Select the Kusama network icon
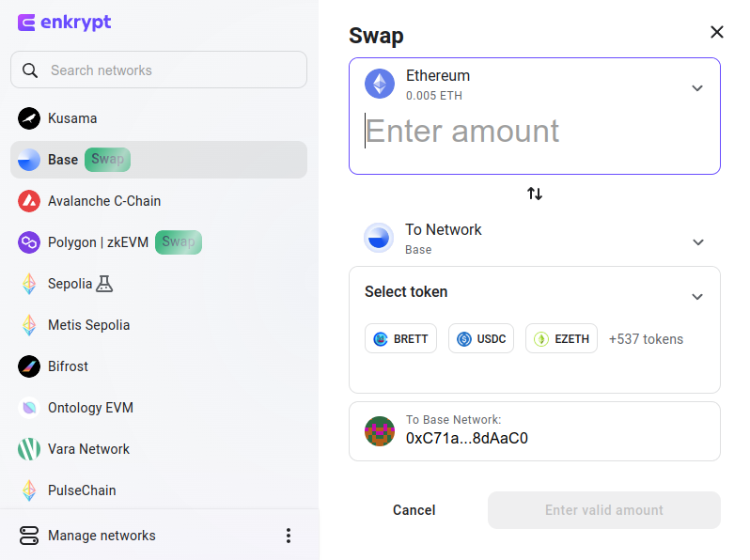750x560 pixels. 29,118
